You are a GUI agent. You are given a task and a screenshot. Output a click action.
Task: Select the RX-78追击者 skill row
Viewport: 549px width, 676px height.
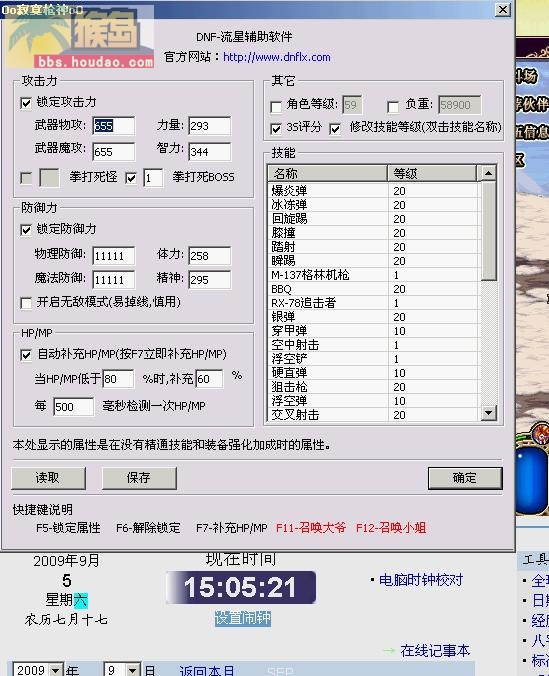pyautogui.click(x=373, y=303)
